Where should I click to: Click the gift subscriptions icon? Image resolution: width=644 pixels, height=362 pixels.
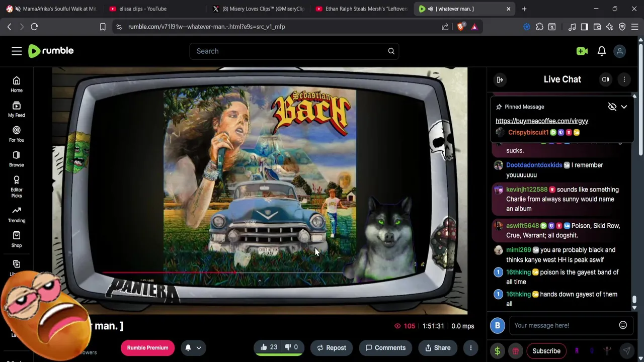pyautogui.click(x=516, y=351)
